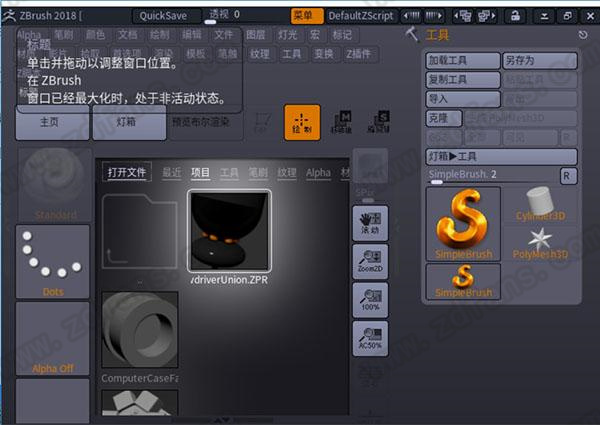Click the DefaultZScript button
The height and width of the screenshot is (425, 600).
click(360, 16)
